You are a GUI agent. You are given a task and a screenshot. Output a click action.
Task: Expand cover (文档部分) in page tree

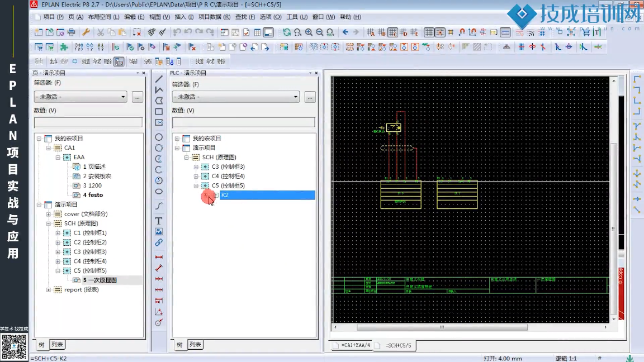pos(49,214)
